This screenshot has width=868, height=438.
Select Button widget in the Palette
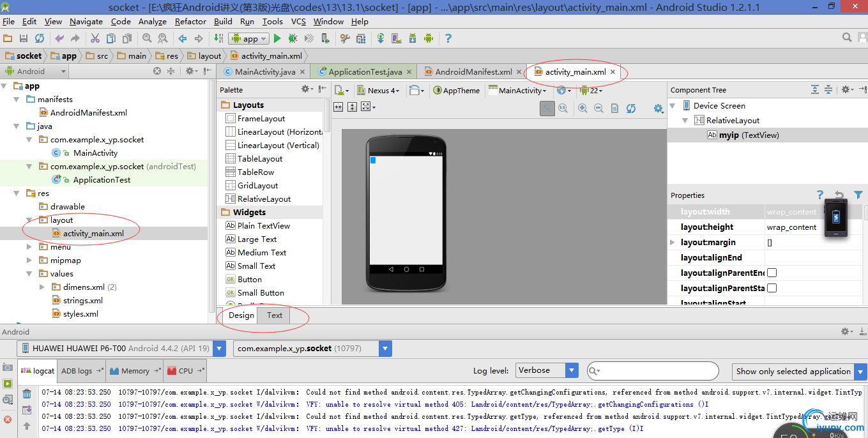[x=249, y=280]
